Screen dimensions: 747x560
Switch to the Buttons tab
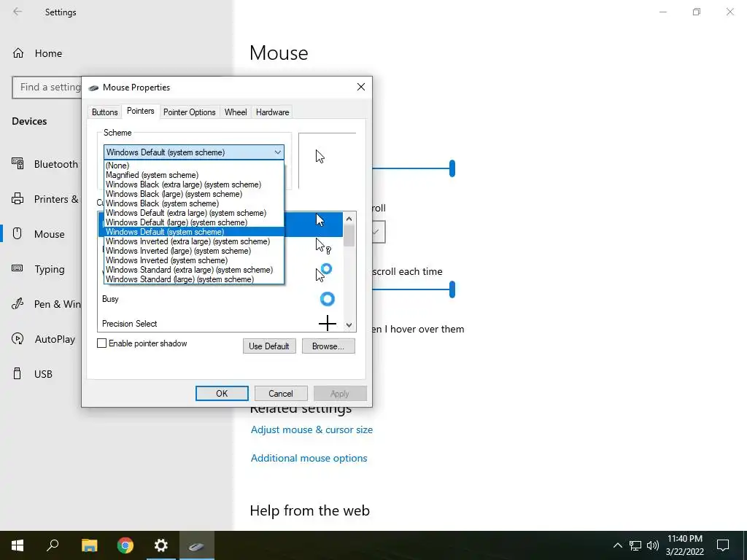105,112
